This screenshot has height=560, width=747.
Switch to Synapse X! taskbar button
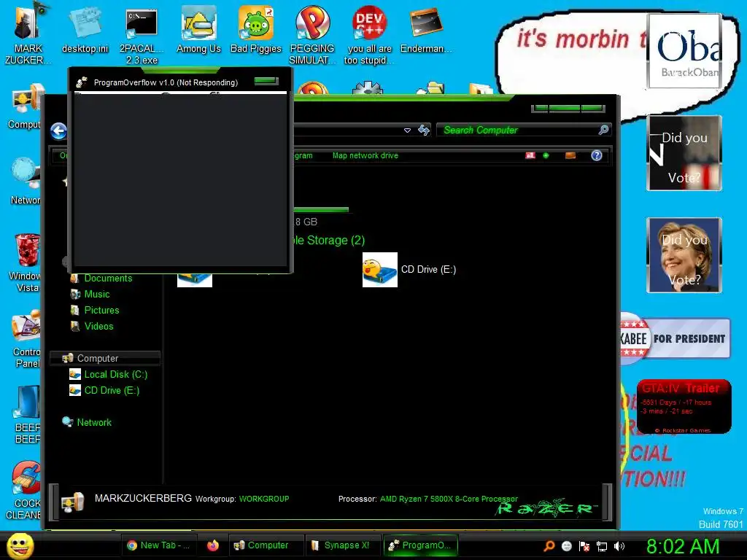[x=341, y=545]
